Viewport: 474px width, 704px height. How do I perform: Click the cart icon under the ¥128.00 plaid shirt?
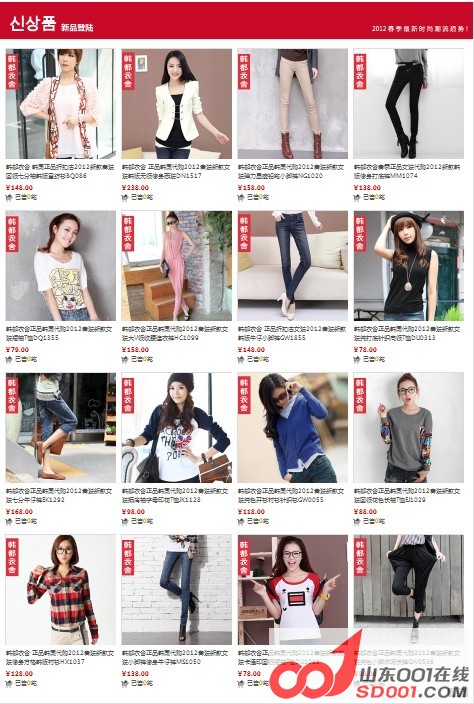tap(8, 683)
